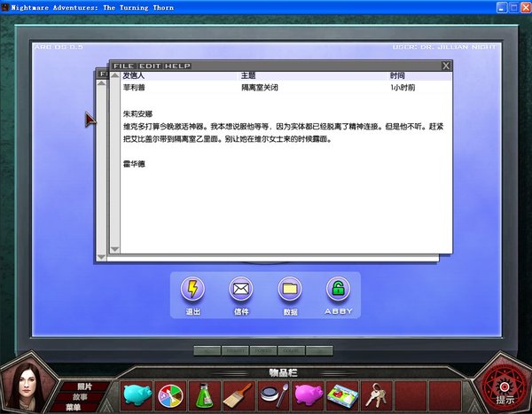Screen dimensions: 532x414
Task: Open the envelope mail icon
Action: (x=241, y=289)
